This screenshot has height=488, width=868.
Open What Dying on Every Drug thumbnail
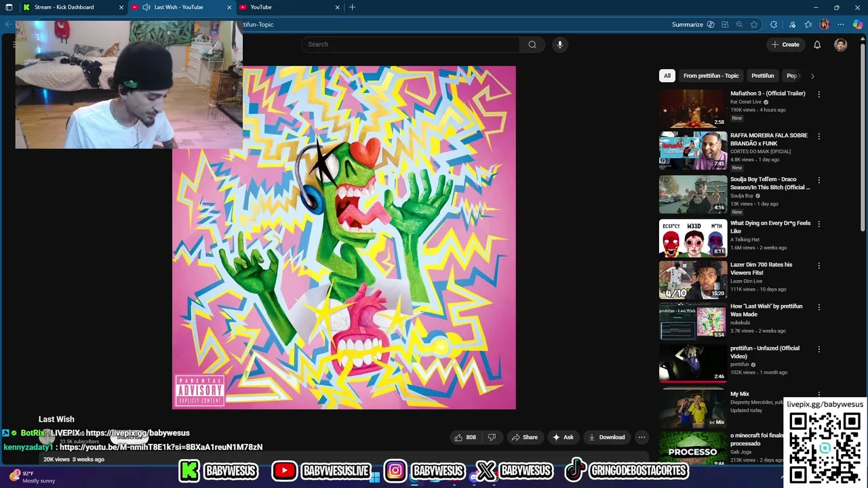pos(693,238)
